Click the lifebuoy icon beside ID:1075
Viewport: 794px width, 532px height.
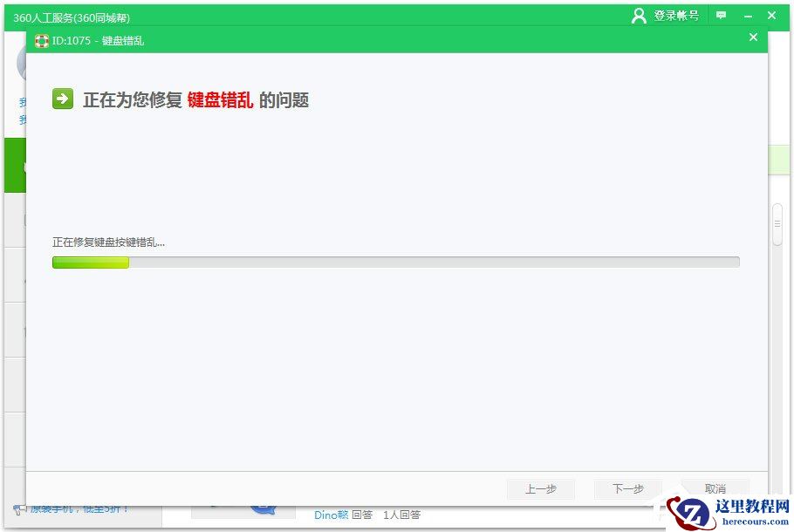point(41,40)
